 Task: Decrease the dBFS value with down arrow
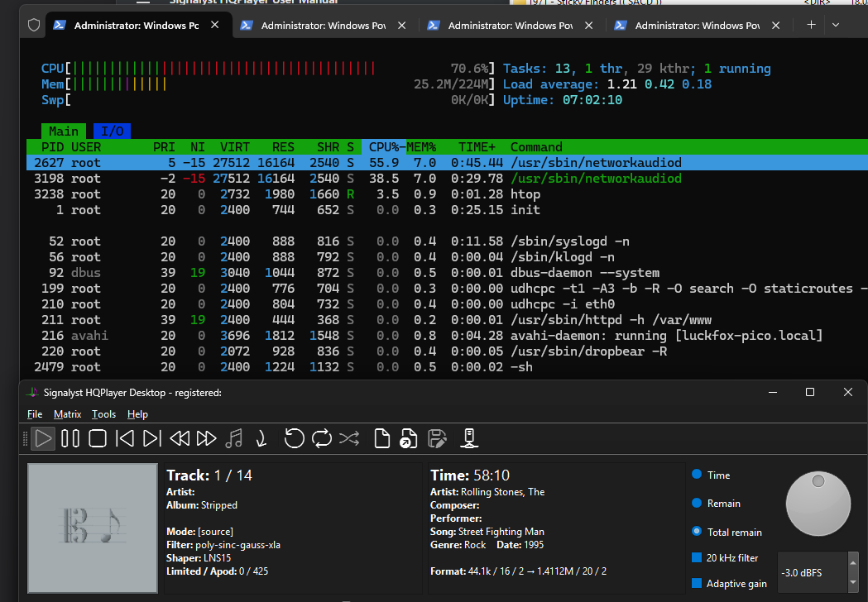tap(853, 582)
